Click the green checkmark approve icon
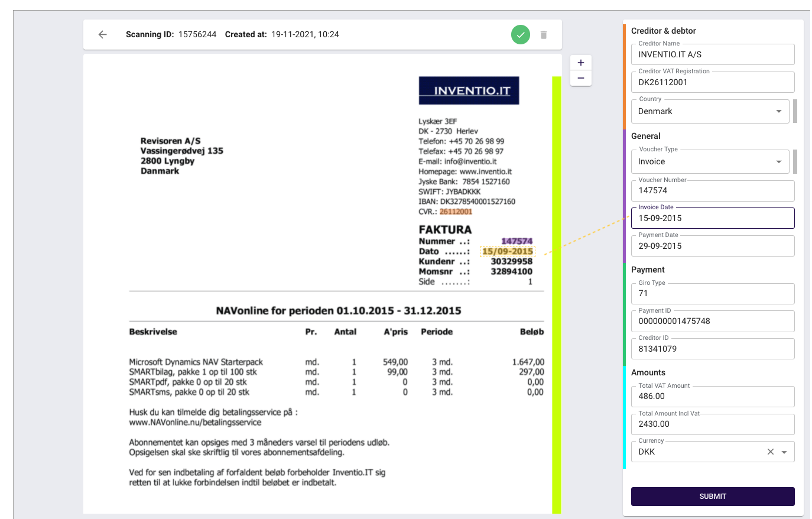This screenshot has width=812, height=519. (521, 34)
